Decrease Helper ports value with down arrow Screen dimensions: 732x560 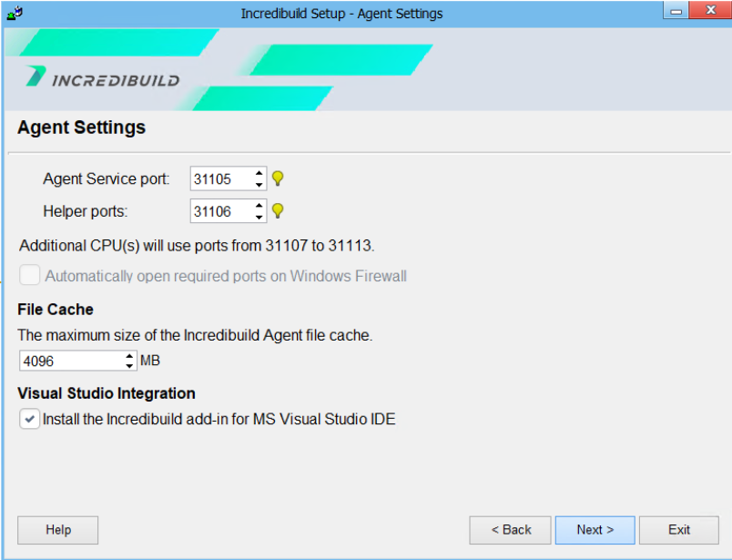point(259,218)
